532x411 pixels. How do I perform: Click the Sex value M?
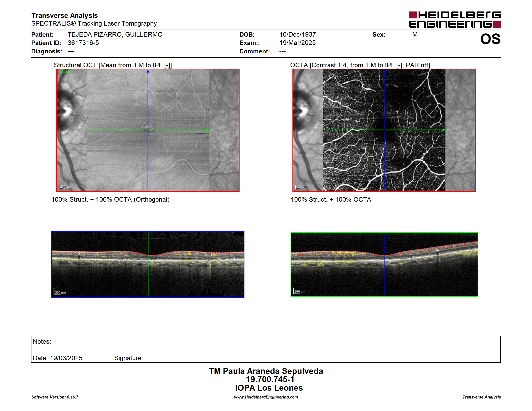(415, 34)
